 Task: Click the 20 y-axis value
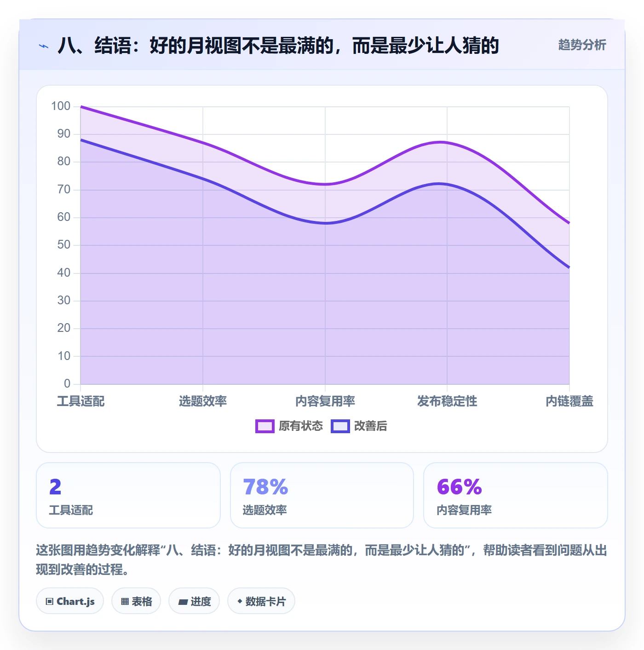pyautogui.click(x=64, y=328)
